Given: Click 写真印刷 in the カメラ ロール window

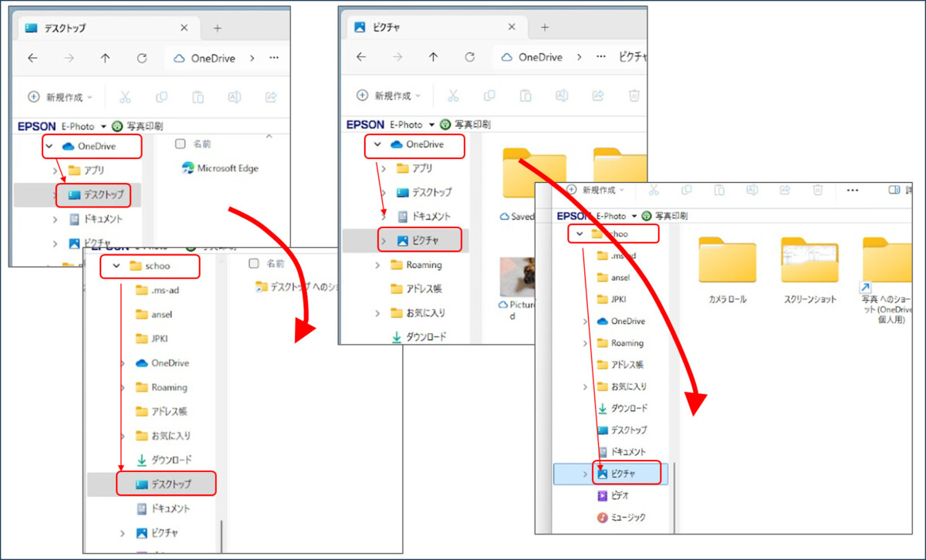Looking at the screenshot, I should point(665,216).
